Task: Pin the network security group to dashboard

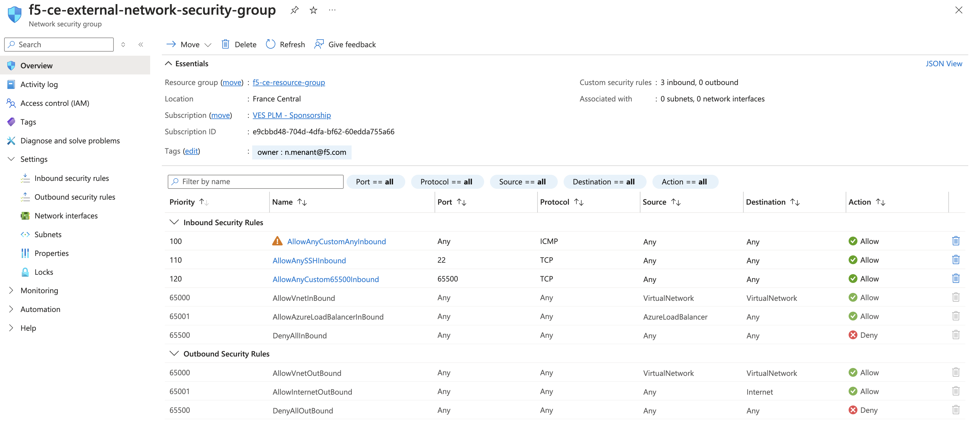Action: (294, 10)
